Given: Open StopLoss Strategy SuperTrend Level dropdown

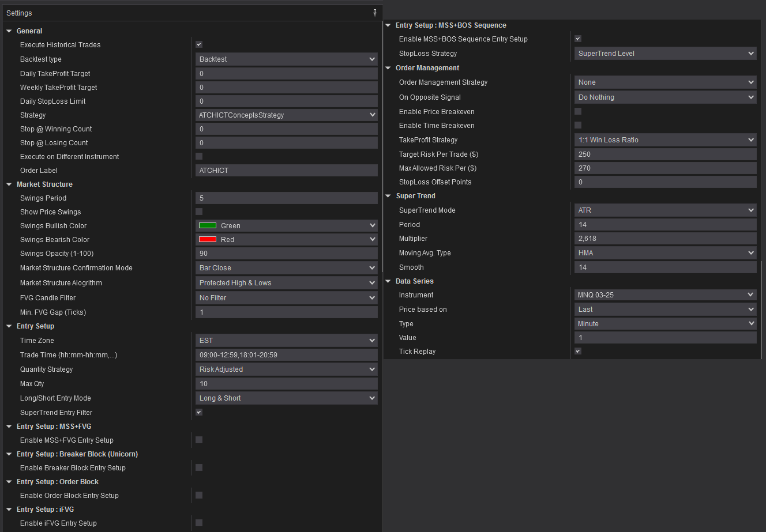Looking at the screenshot, I should [x=666, y=54].
